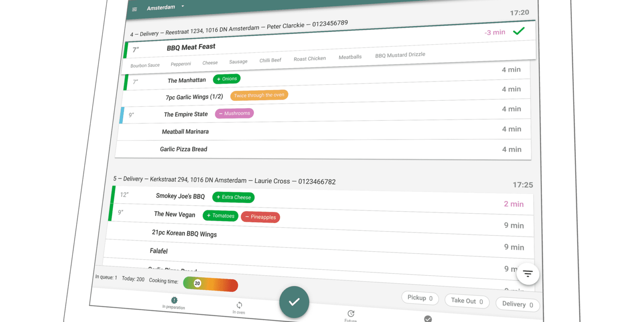Select the Garlic Pizza Bread row

tap(184, 149)
